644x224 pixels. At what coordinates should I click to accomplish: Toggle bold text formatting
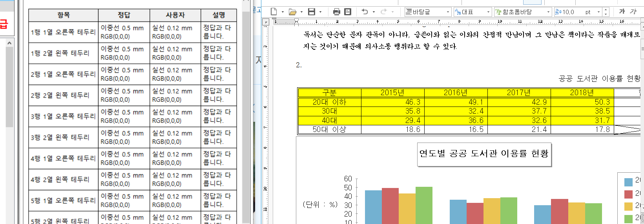[x=622, y=12]
